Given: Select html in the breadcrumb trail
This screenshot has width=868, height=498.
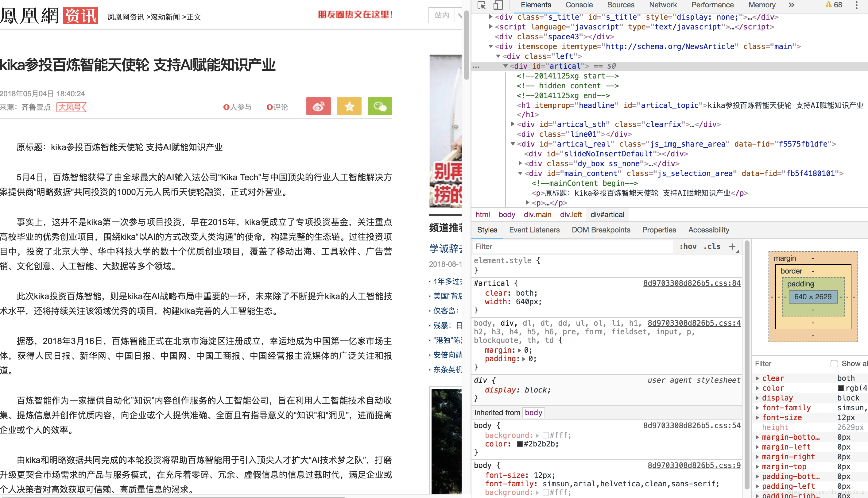Looking at the screenshot, I should pyautogui.click(x=482, y=214).
